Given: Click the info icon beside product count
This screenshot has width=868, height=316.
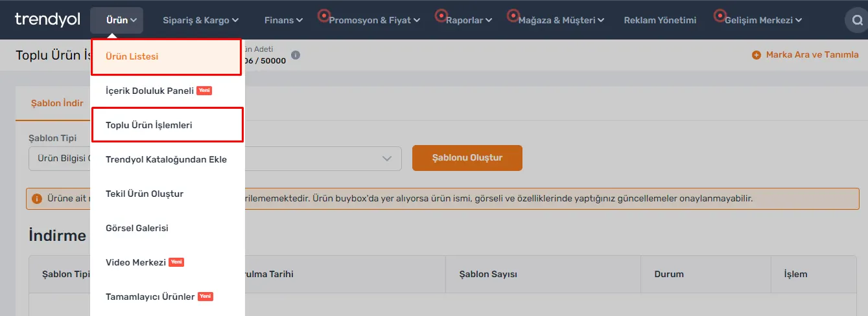Looking at the screenshot, I should pyautogui.click(x=296, y=55).
